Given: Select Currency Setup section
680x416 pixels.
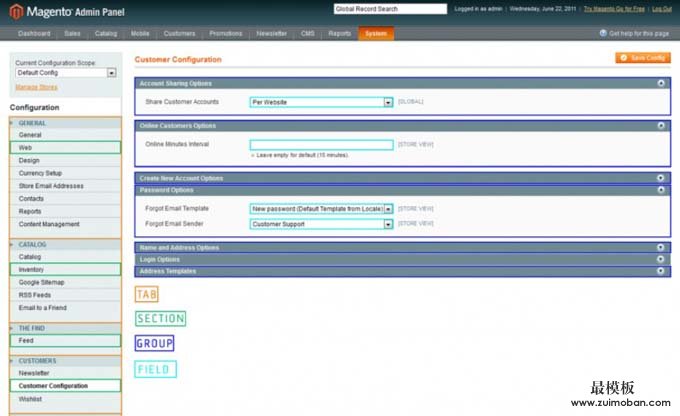Looking at the screenshot, I should tap(65, 173).
